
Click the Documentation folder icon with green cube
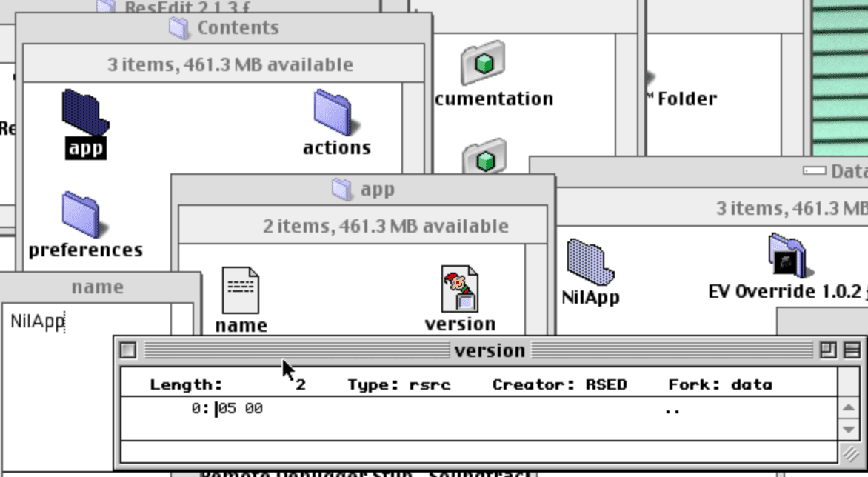[x=484, y=62]
